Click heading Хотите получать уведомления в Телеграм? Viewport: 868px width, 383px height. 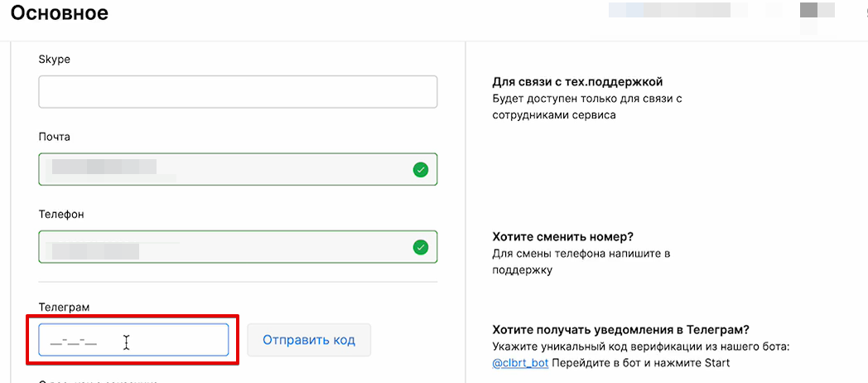click(x=620, y=330)
